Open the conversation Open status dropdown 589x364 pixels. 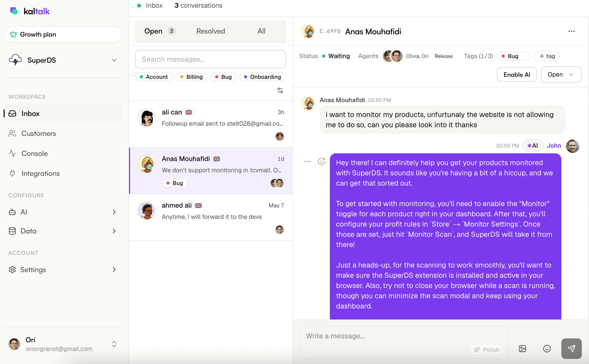click(561, 75)
